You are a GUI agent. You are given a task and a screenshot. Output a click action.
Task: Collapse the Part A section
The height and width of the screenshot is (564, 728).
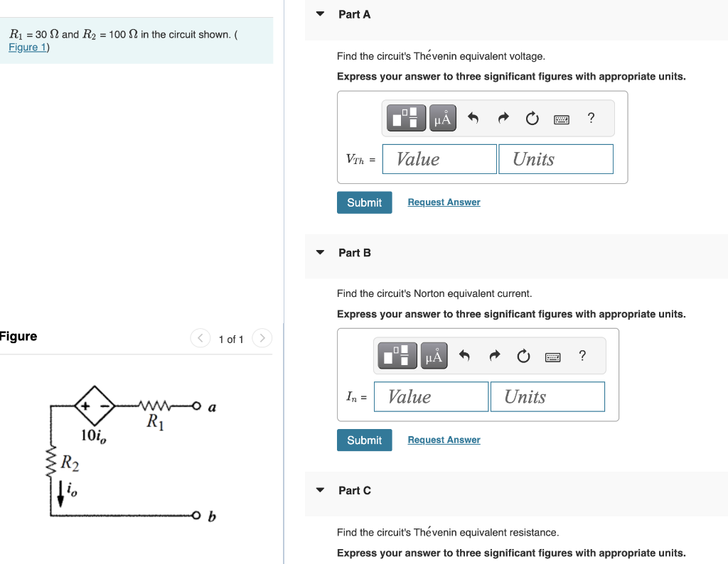[x=319, y=13]
